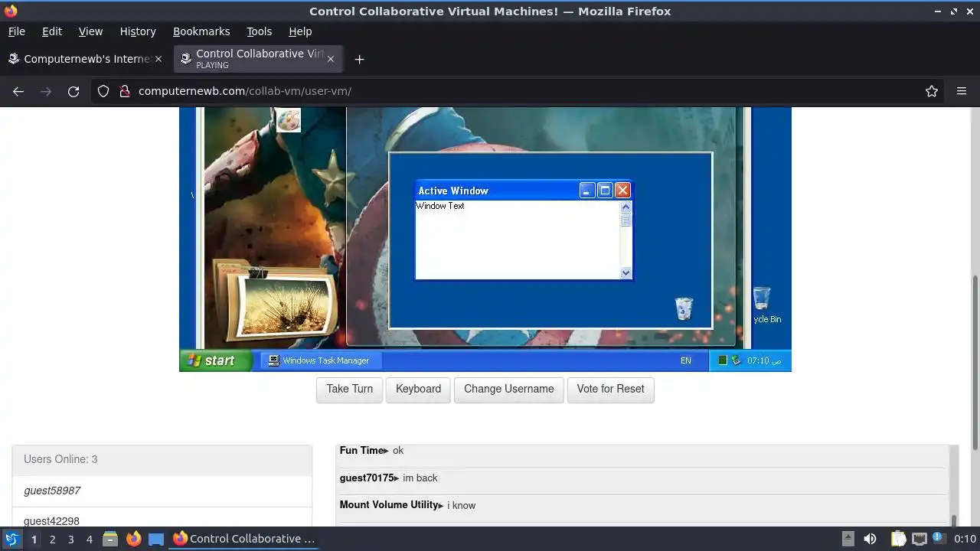The image size is (980, 551).
Task: Click Mount Volume Utility's message "i know"
Action: [462, 505]
